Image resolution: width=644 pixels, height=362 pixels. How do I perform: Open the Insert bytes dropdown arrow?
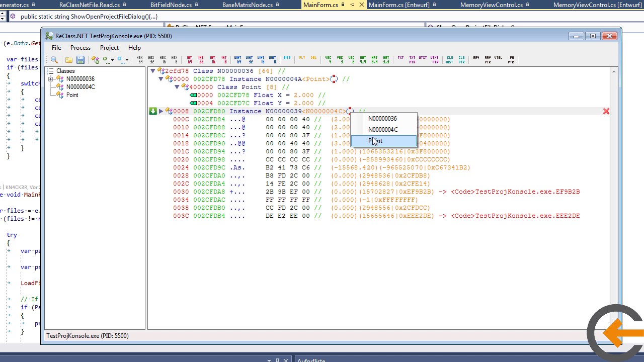pos(127,60)
